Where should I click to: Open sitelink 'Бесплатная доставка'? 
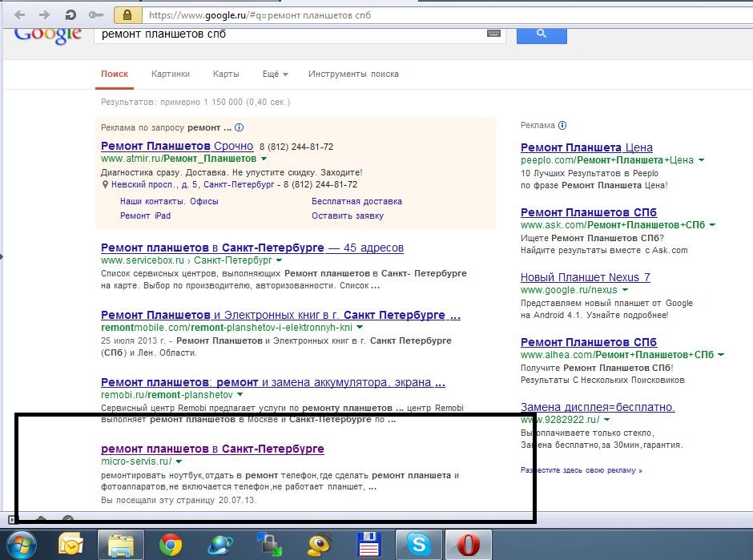(x=356, y=201)
